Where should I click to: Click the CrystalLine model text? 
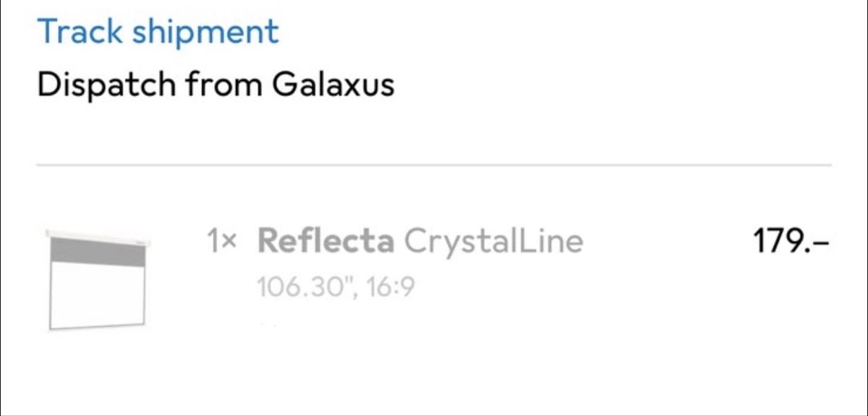493,242
